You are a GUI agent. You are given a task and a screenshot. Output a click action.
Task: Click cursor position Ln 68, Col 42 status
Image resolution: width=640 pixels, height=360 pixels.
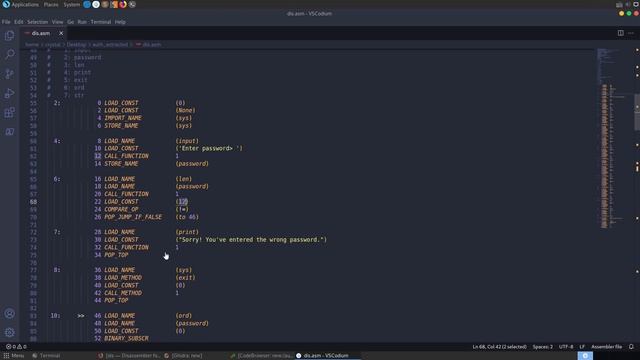pyautogui.click(x=499, y=347)
